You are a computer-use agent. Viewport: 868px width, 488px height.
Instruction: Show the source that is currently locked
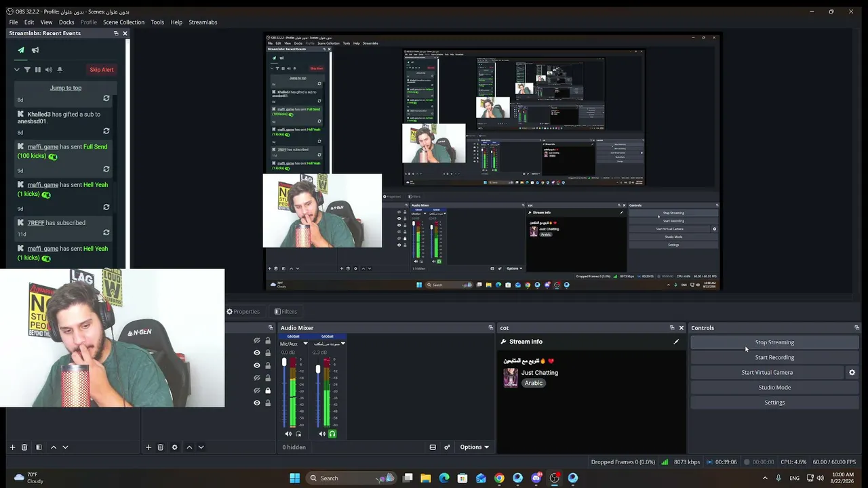(x=257, y=390)
